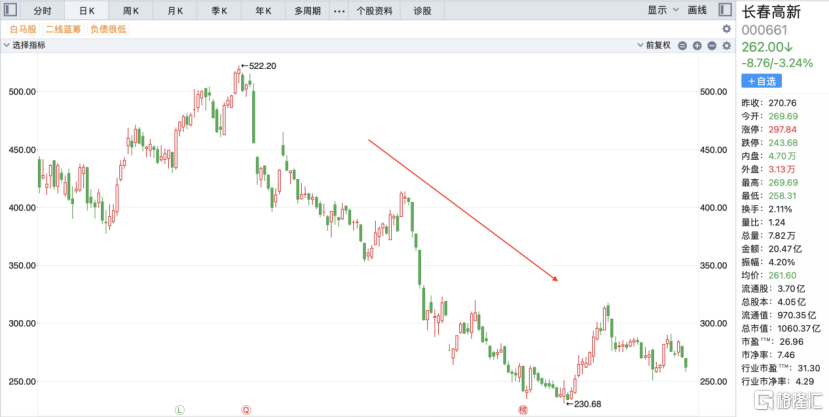This screenshot has width=829, height=417.
Task: Click the red Q marker on timeline
Action: pyautogui.click(x=246, y=409)
